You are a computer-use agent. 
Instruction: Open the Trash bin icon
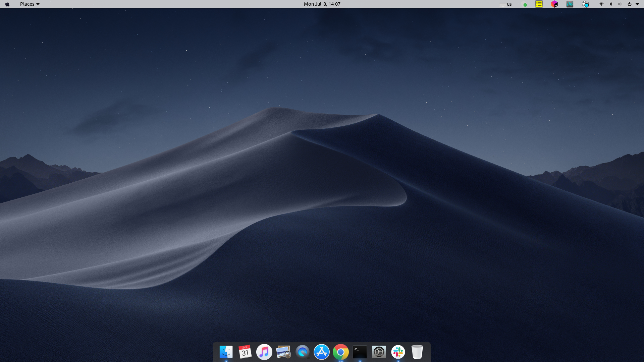(417, 352)
